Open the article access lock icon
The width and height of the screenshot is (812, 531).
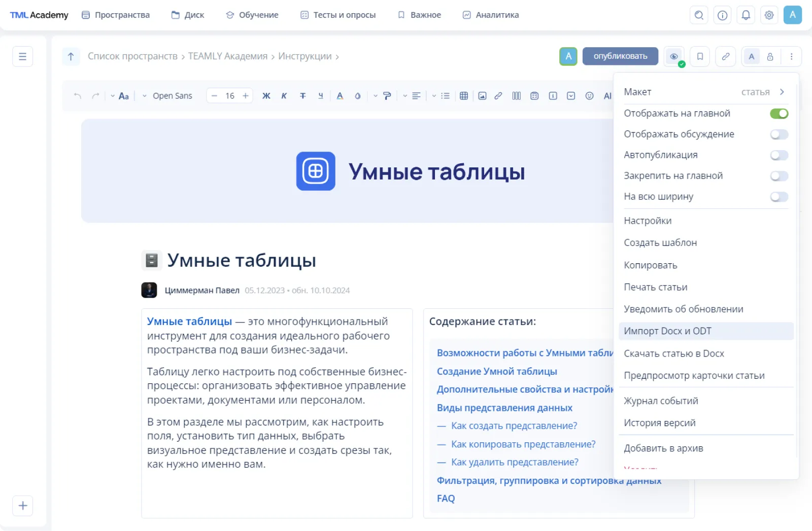point(770,57)
